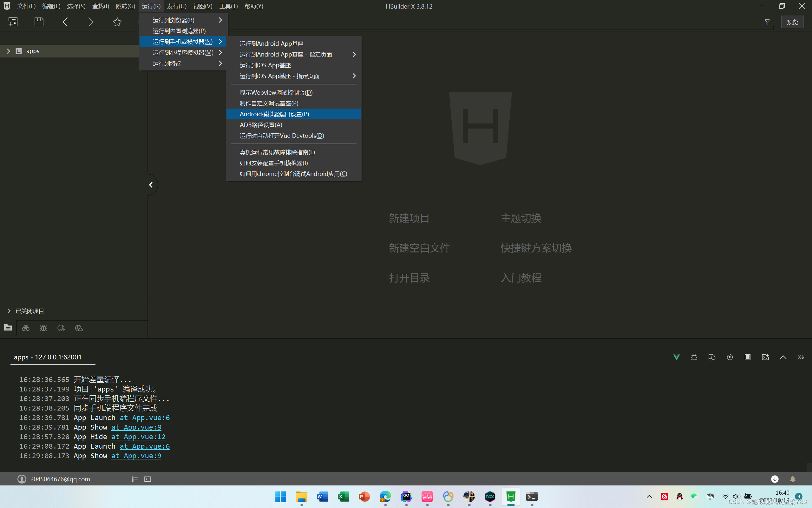Open the App.vue:12 log link
Screen dimensions: 812x508
pos(138,437)
